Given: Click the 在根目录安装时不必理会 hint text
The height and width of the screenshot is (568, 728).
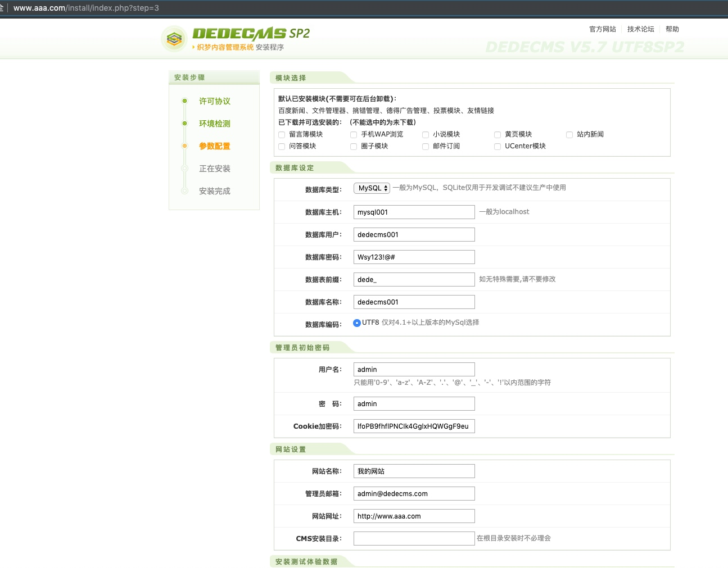Looking at the screenshot, I should 514,538.
